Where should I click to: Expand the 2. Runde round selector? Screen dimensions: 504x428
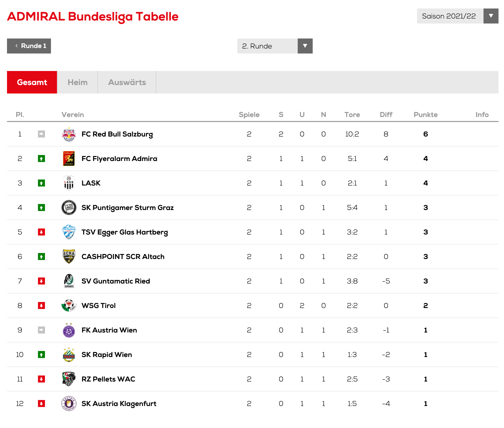275,46
